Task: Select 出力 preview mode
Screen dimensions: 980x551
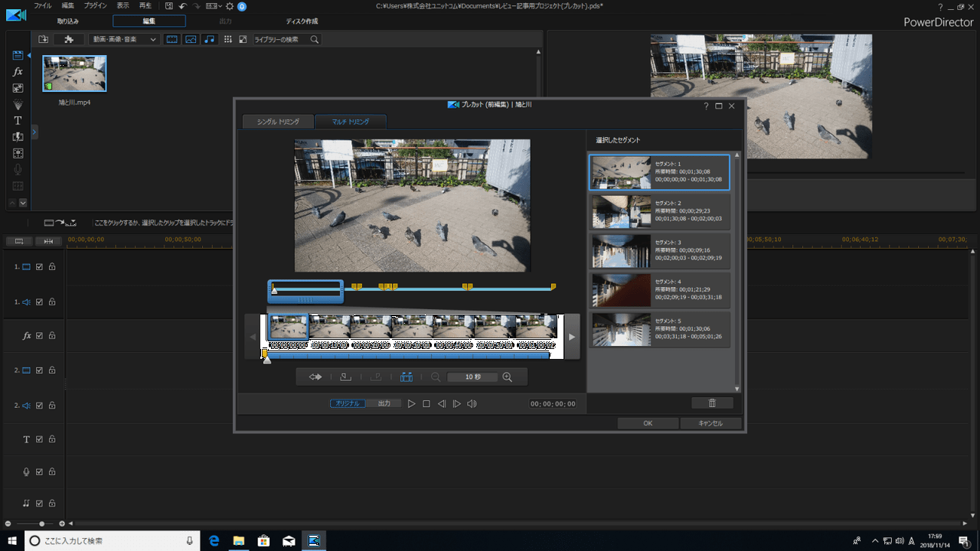Action: tap(384, 403)
